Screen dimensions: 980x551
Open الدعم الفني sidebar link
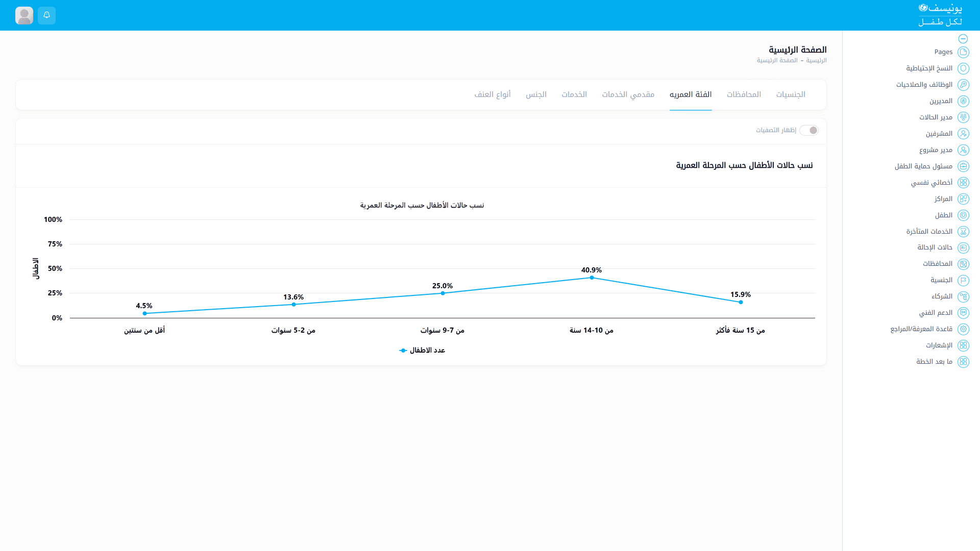click(x=936, y=313)
